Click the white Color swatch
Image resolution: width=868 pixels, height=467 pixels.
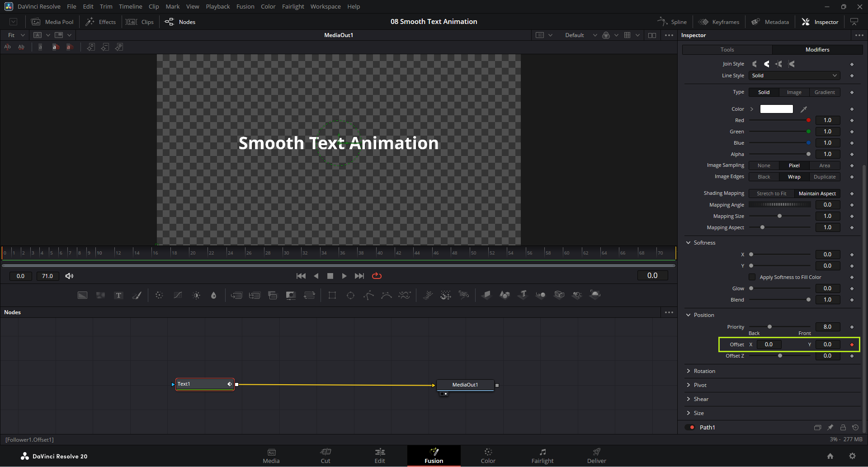[x=776, y=109]
